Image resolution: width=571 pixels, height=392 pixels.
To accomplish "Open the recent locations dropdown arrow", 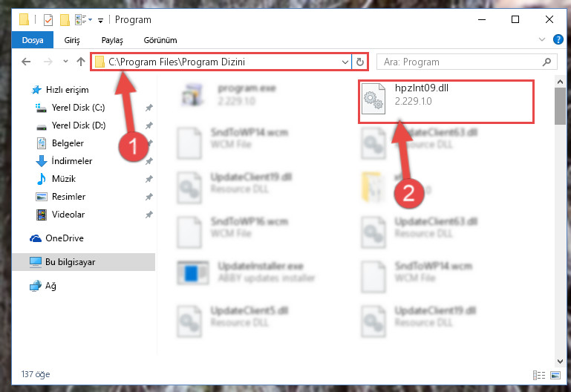I will 65,62.
